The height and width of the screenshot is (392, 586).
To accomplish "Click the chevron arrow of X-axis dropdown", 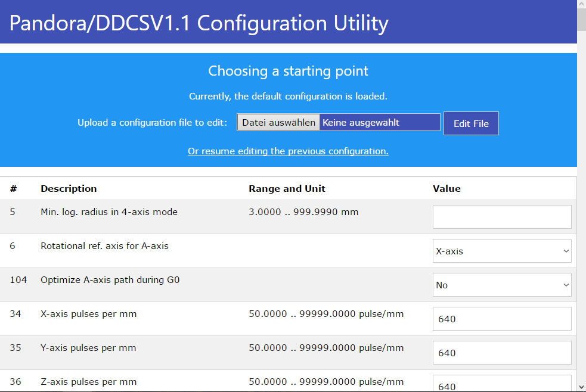I will coord(566,251).
